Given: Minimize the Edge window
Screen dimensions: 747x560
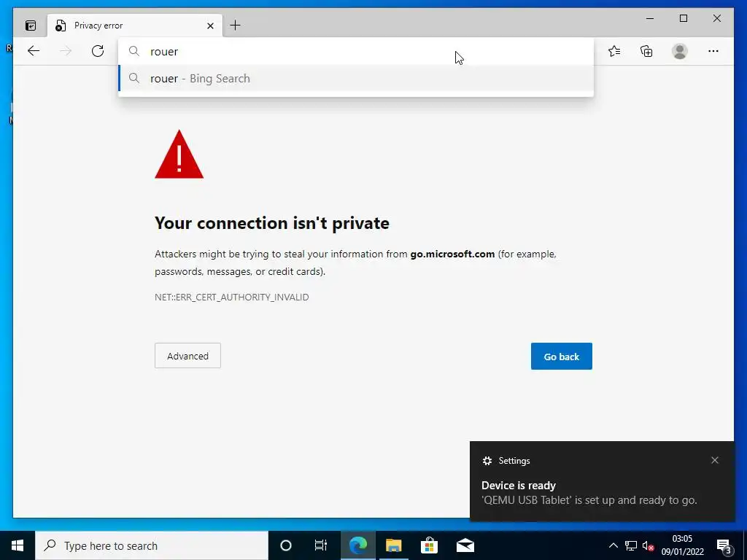Looking at the screenshot, I should 650,18.
